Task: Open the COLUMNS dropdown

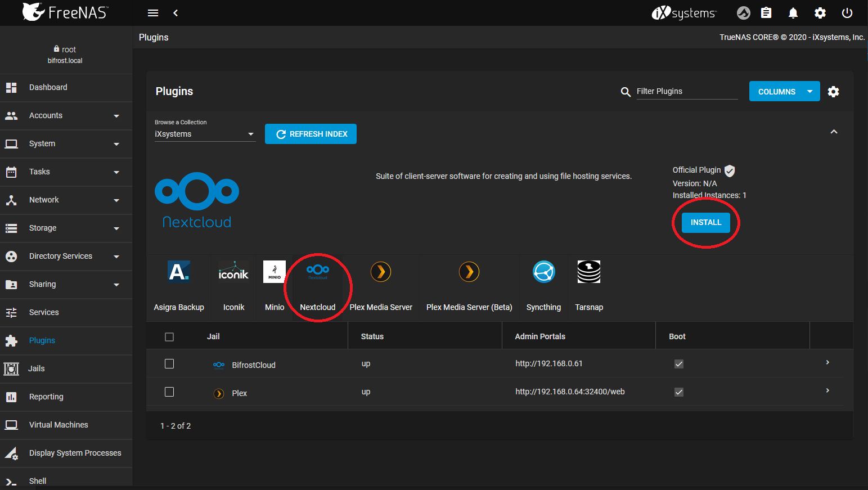Action: 784,92
